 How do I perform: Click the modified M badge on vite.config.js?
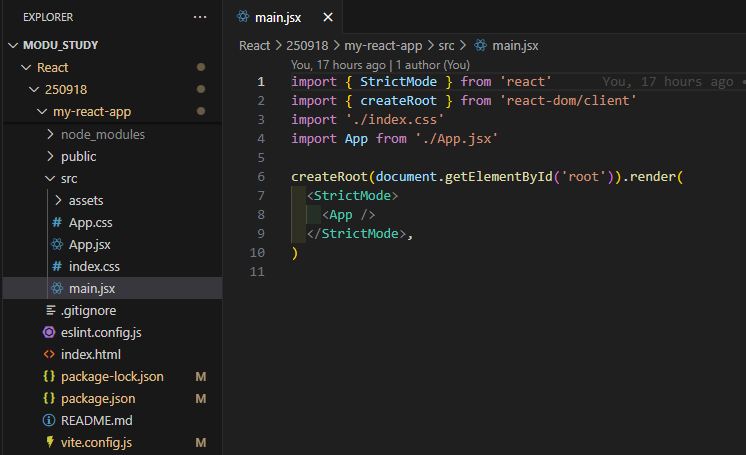tap(201, 443)
